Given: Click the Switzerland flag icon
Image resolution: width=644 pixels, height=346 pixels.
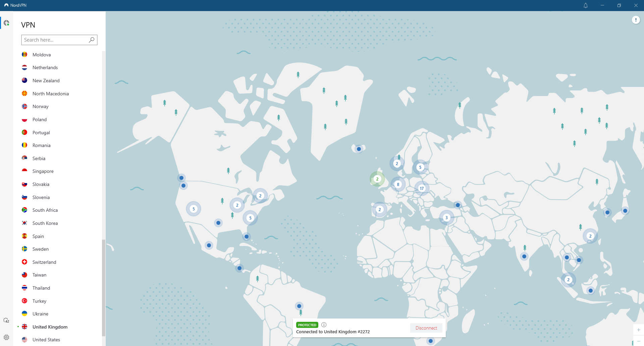Looking at the screenshot, I should coord(24,262).
